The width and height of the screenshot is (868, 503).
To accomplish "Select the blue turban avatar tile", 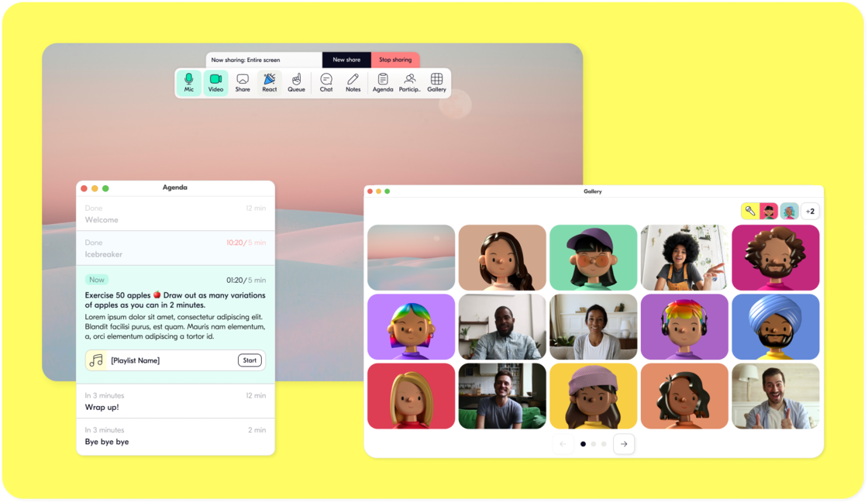I will click(x=775, y=326).
